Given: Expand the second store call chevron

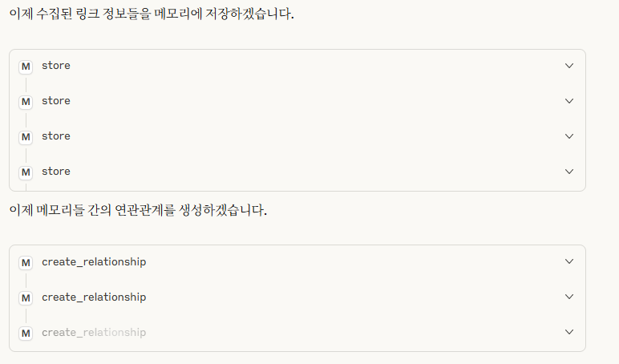Looking at the screenshot, I should coord(569,101).
